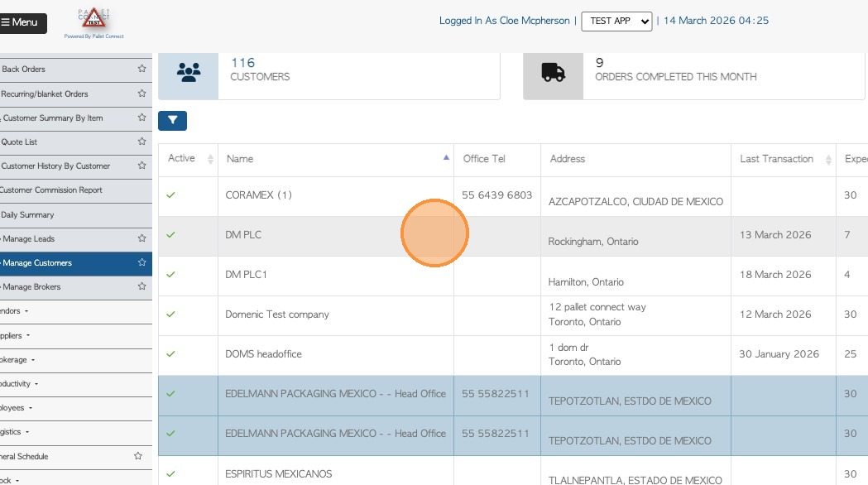Sort table by Active column
Screen dimensions: 868x485
188,160
